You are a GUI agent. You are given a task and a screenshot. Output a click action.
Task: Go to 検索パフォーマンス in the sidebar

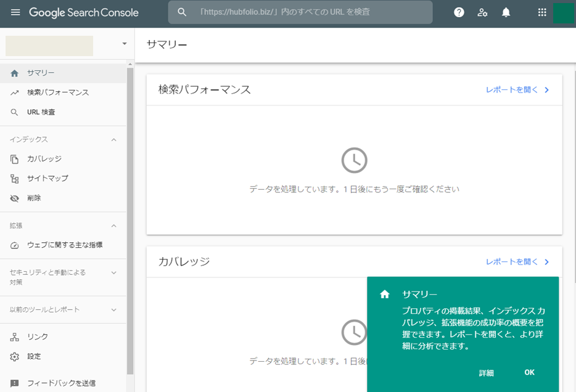[63, 92]
